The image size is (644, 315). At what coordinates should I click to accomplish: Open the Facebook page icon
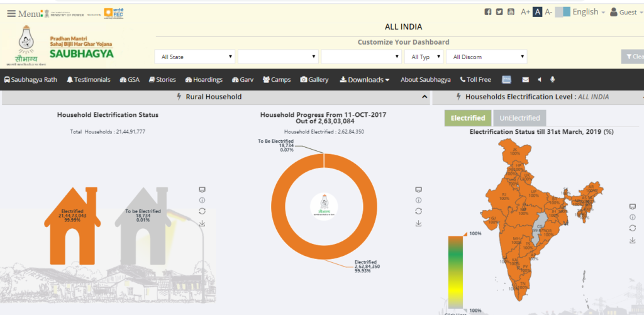point(487,12)
